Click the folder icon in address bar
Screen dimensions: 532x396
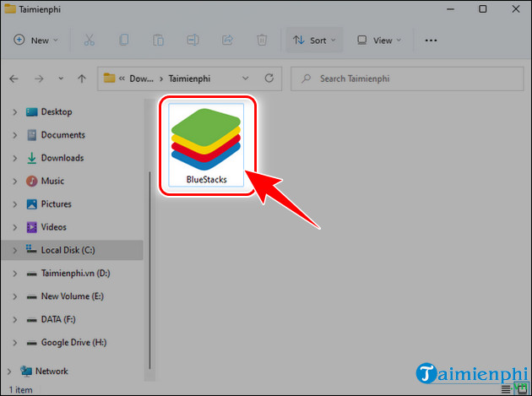click(x=109, y=79)
